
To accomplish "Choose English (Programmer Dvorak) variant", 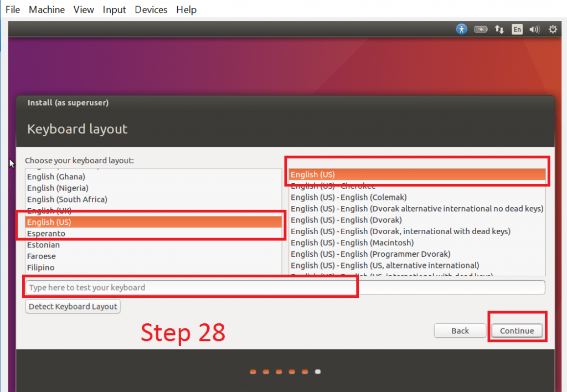I will coord(417,254).
